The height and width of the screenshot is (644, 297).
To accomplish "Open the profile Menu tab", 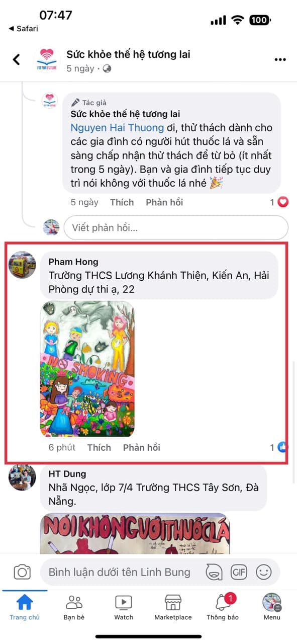I will (272, 607).
